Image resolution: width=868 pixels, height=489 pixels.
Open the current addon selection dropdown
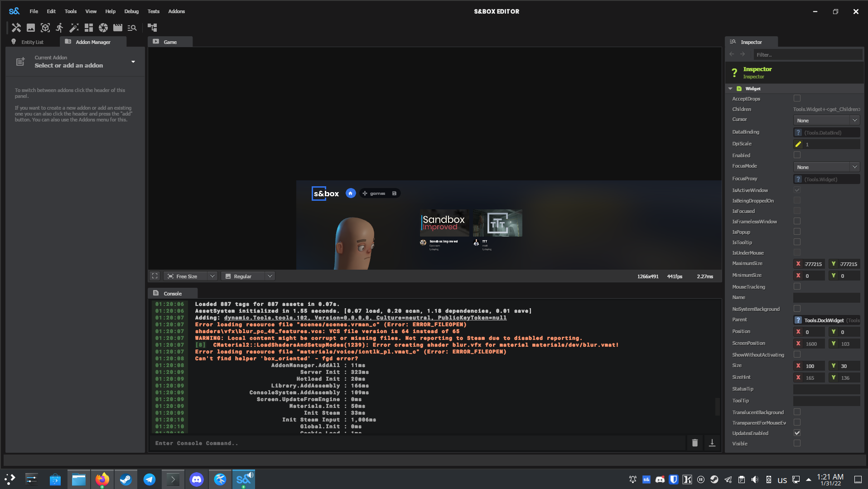tap(133, 62)
